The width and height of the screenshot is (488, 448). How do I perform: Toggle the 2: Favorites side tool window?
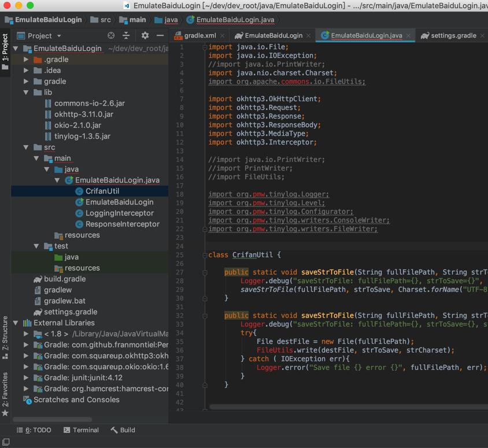point(5,394)
